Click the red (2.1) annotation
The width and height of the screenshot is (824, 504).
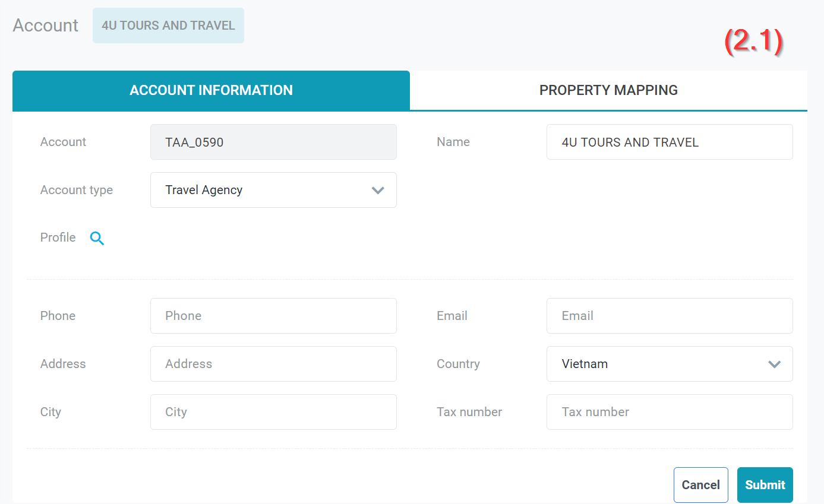pyautogui.click(x=753, y=42)
